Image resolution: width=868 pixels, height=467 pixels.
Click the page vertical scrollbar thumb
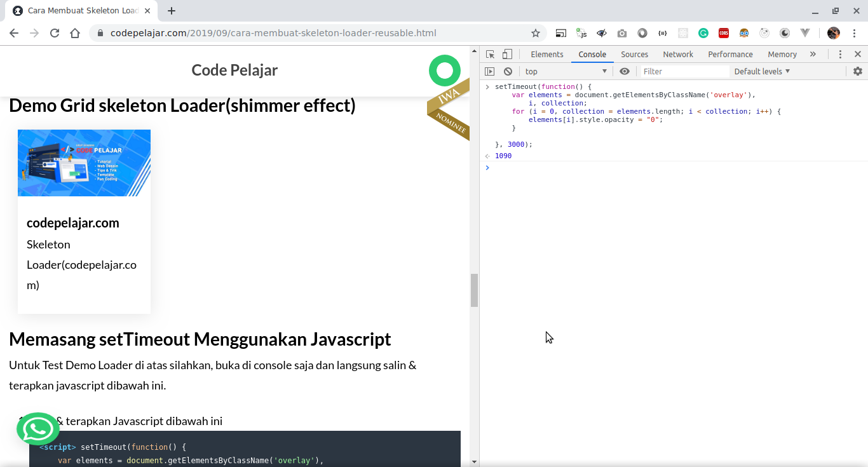pyautogui.click(x=474, y=290)
